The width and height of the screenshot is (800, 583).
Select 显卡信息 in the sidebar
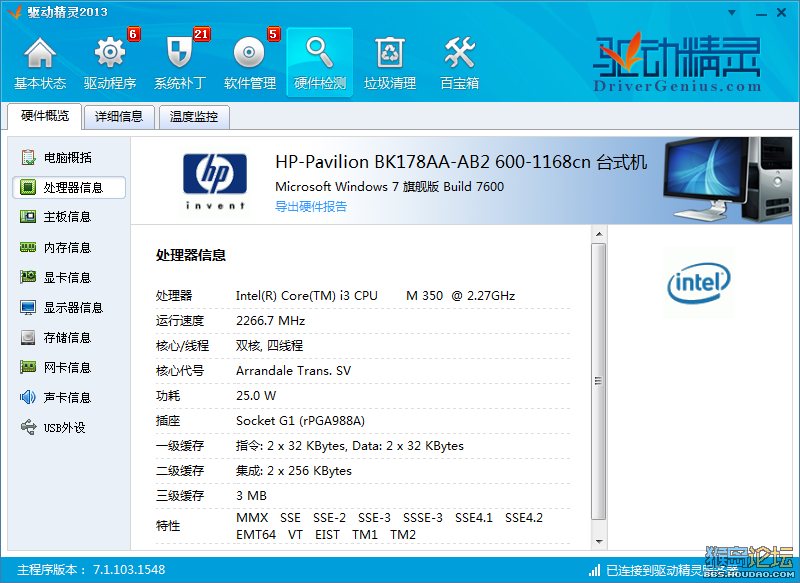(68, 277)
